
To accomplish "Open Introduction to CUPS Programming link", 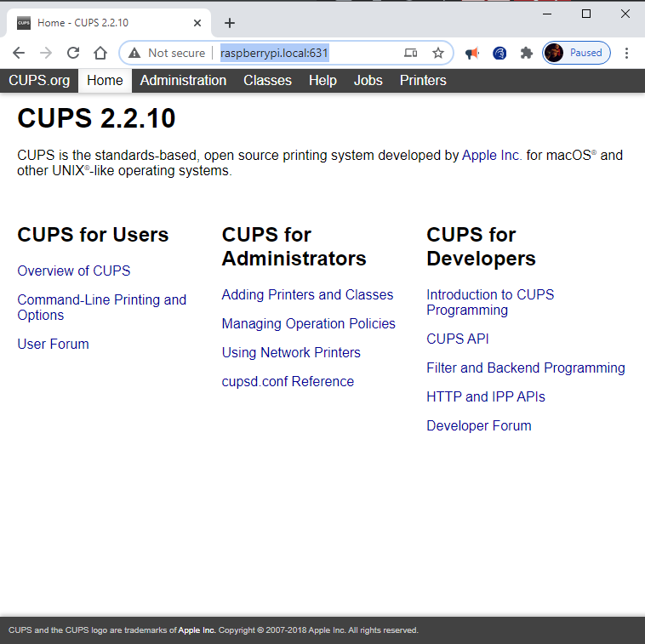I will click(x=490, y=302).
